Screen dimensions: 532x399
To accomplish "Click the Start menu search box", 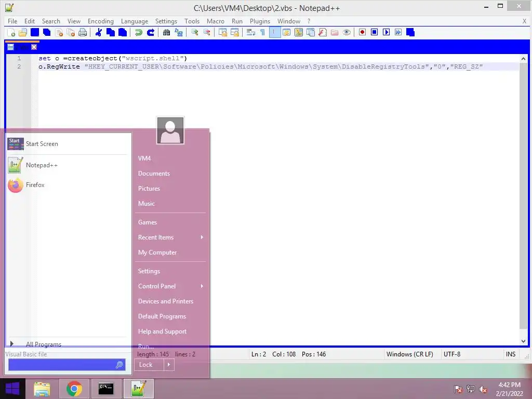I will coord(67,365).
